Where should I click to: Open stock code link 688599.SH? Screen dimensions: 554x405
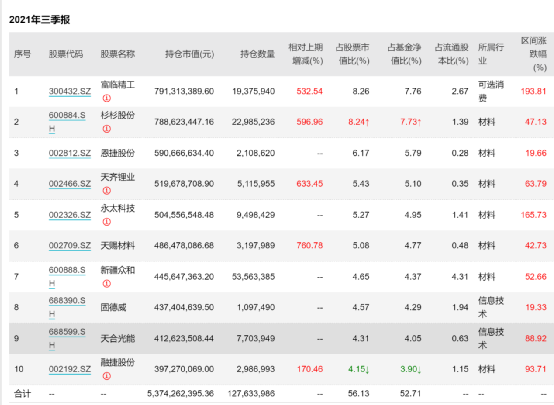67,338
